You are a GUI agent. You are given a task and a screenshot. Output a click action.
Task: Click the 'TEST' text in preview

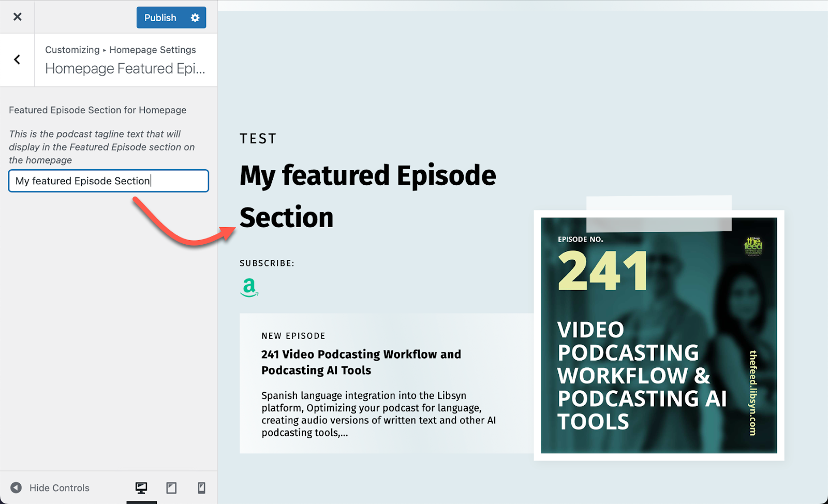[x=258, y=139]
